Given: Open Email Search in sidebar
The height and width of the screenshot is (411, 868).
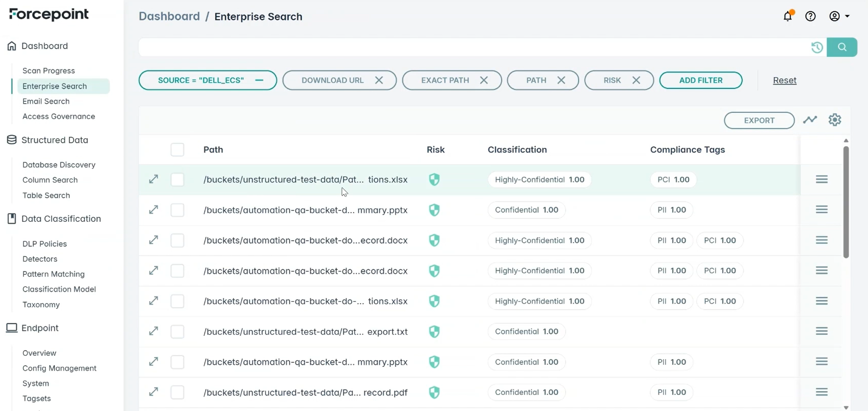Looking at the screenshot, I should (x=46, y=101).
